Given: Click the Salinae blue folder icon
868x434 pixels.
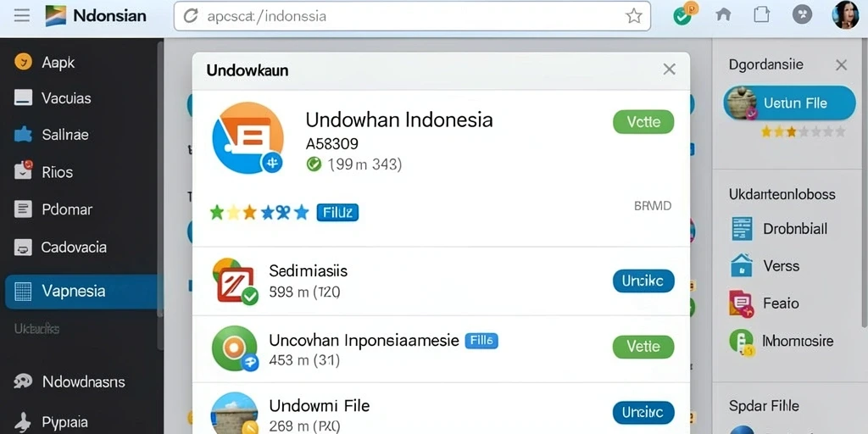Looking at the screenshot, I should [x=23, y=135].
